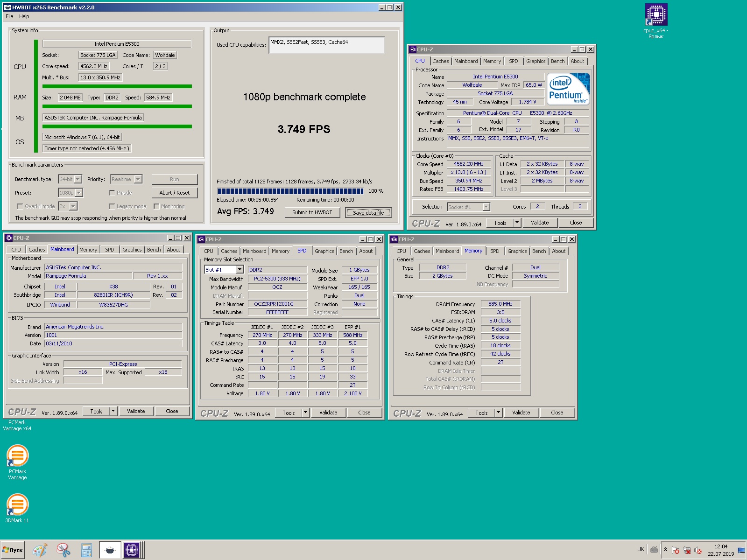
Task: Click the on-screen keyboard tray icon
Action: 654,550
